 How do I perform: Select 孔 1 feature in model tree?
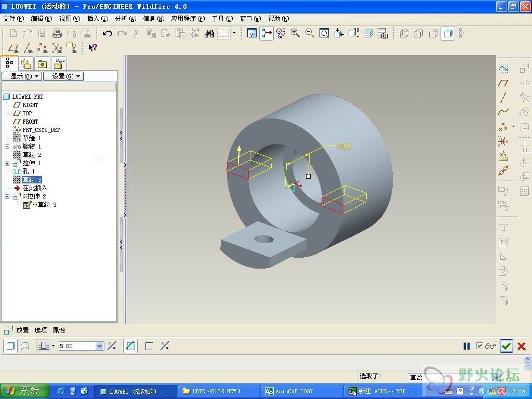click(x=29, y=171)
